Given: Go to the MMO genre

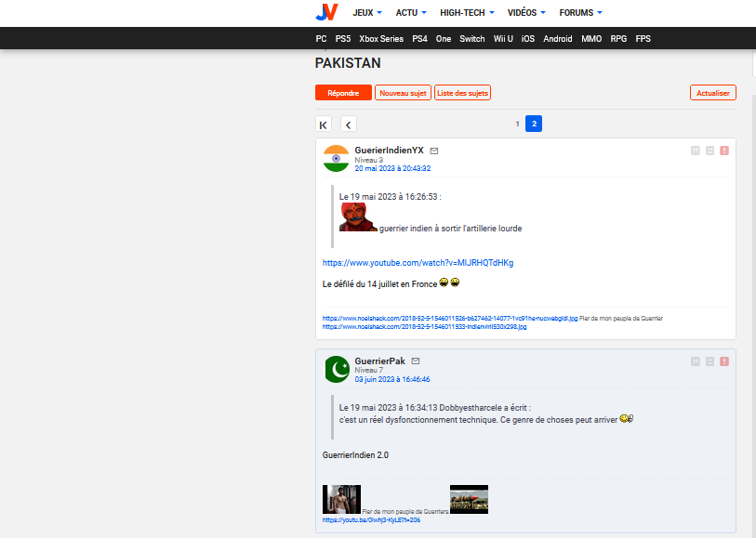Looking at the screenshot, I should coord(591,39).
